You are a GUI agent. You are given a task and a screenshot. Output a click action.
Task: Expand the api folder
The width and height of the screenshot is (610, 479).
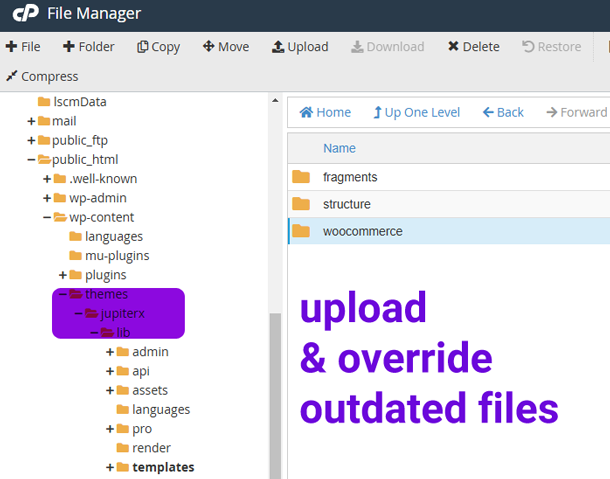[x=110, y=371]
